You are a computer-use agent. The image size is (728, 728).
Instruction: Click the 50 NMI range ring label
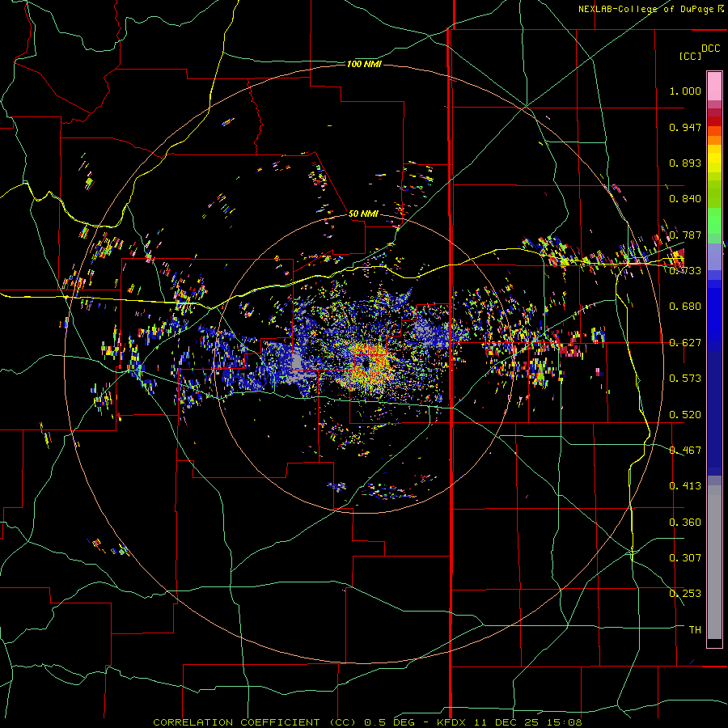click(363, 214)
